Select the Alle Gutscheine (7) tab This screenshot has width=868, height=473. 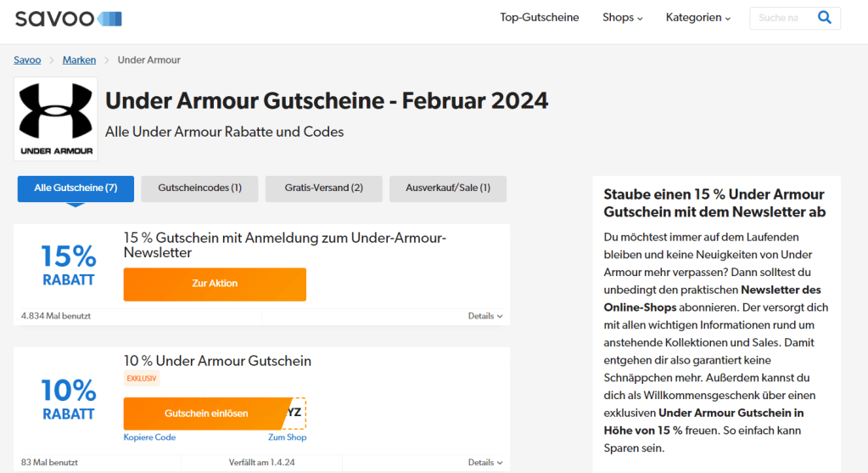[76, 189]
